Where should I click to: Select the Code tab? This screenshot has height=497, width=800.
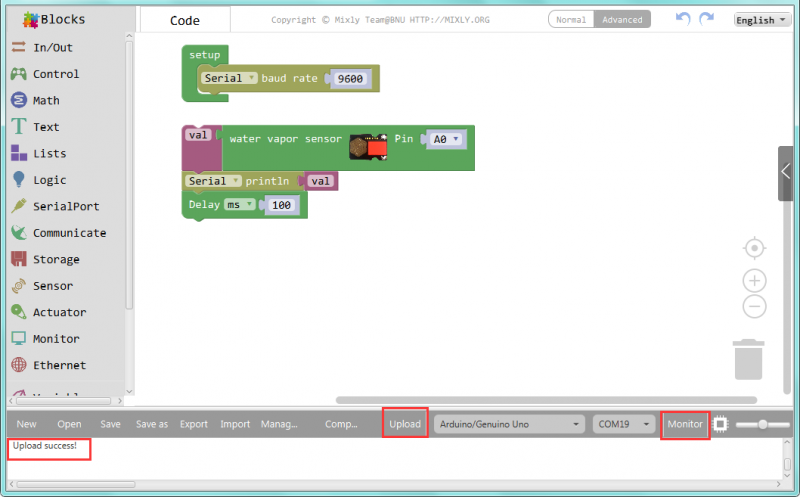pos(185,20)
